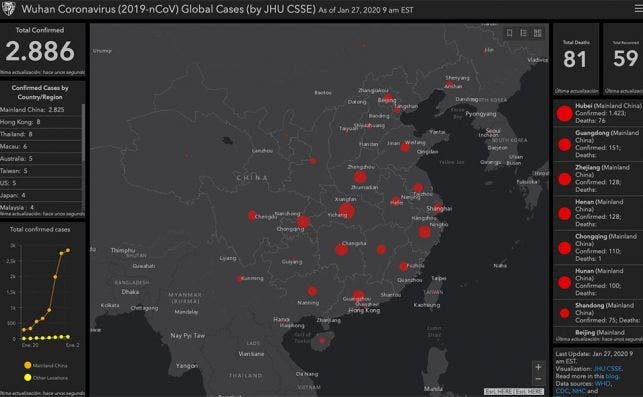Click the red marker east of Changsha in Jiangxi
The height and width of the screenshot is (397, 643).
pos(381,249)
